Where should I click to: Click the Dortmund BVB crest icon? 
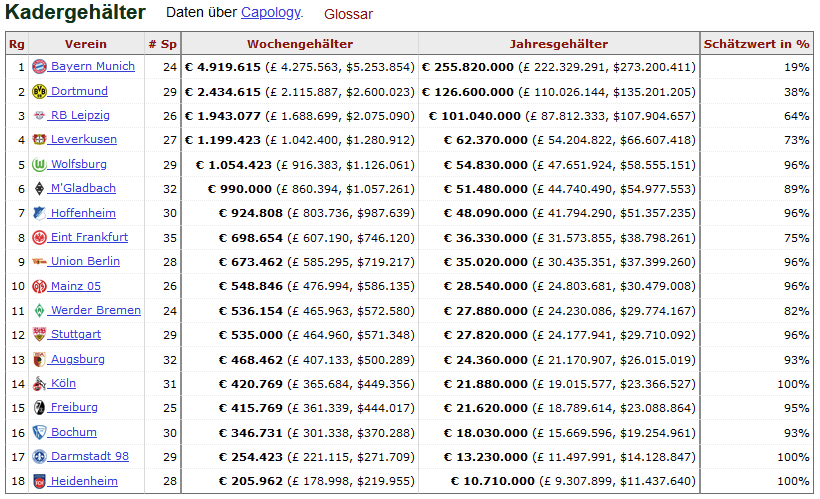click(39, 91)
